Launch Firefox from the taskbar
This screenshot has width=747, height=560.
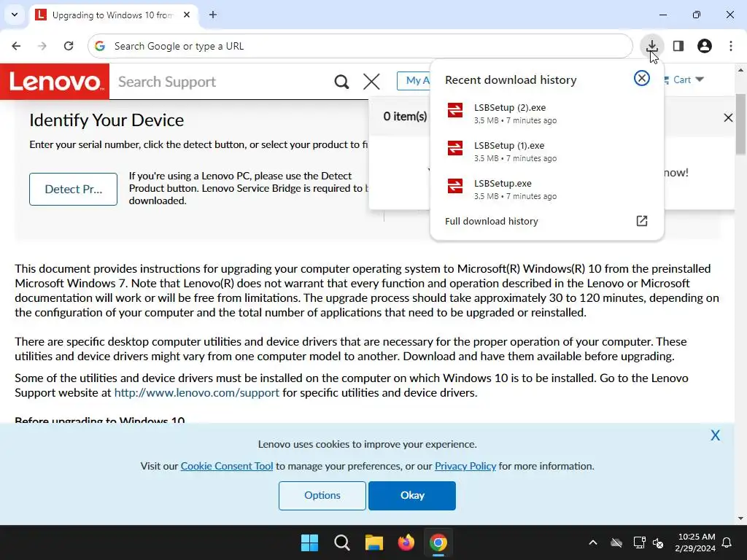pyautogui.click(x=406, y=542)
